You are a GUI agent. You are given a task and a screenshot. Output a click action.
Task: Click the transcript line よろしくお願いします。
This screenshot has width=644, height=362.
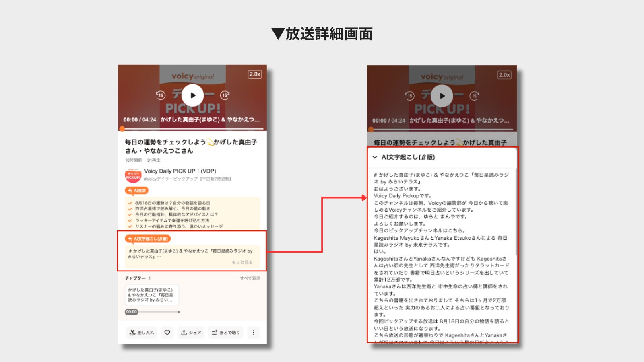[x=400, y=224]
